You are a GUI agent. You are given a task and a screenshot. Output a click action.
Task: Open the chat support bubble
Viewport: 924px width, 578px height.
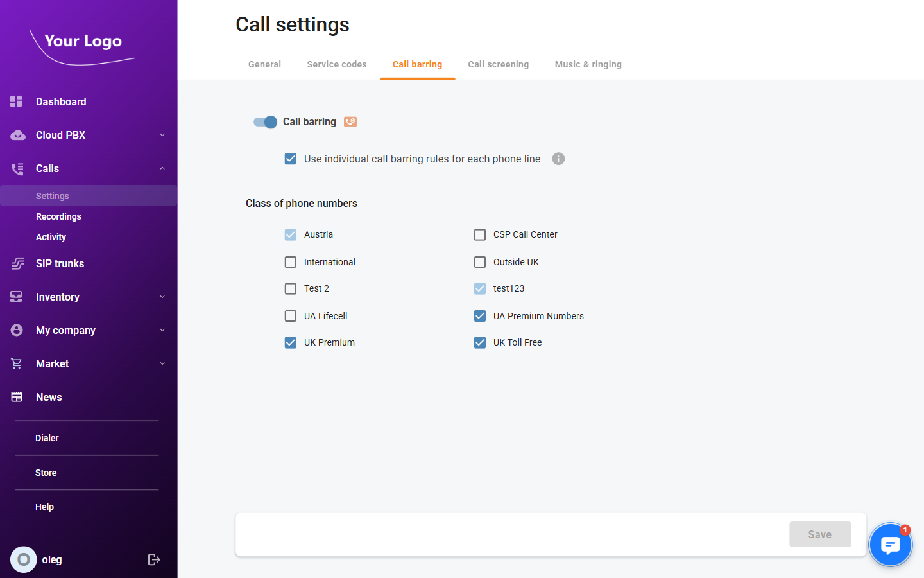click(891, 544)
